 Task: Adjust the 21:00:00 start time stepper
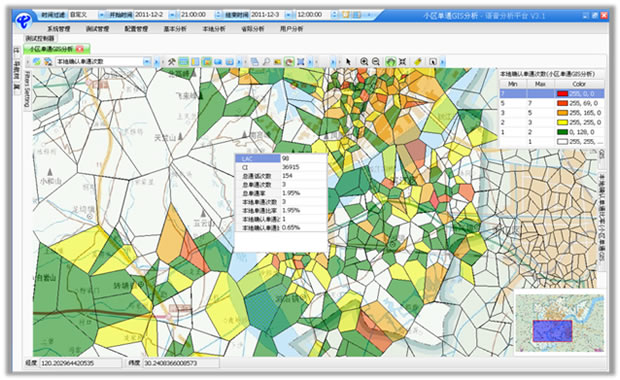[x=218, y=15]
